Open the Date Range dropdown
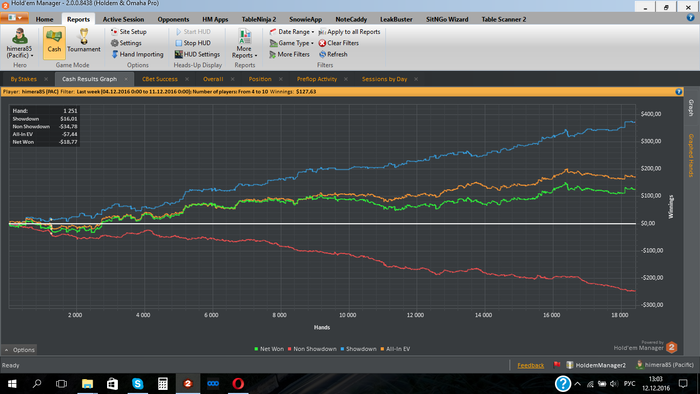This screenshot has width=700, height=394. coord(292,32)
